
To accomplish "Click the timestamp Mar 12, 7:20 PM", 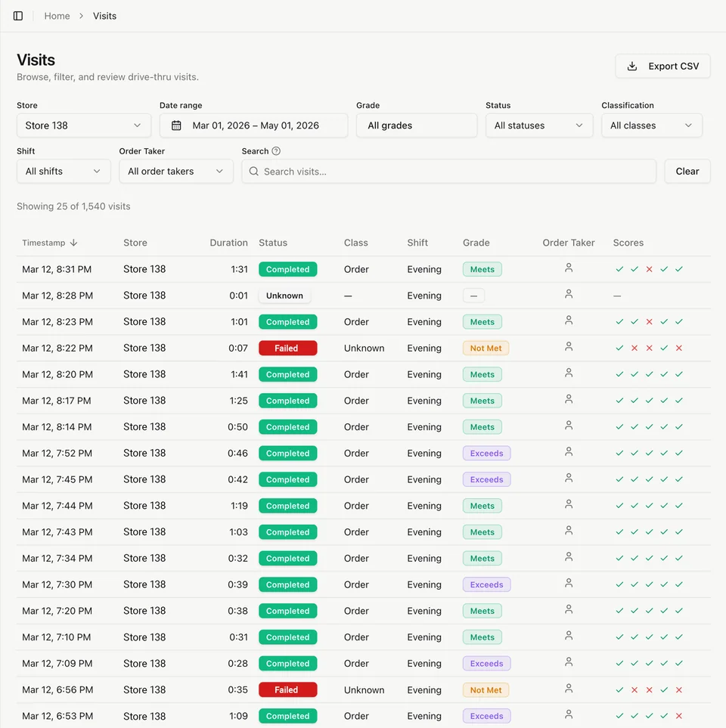I will click(57, 611).
